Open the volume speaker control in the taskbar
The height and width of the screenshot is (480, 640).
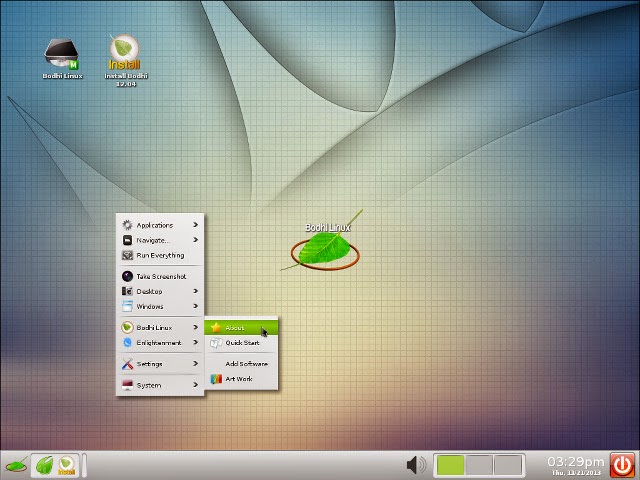tap(416, 465)
